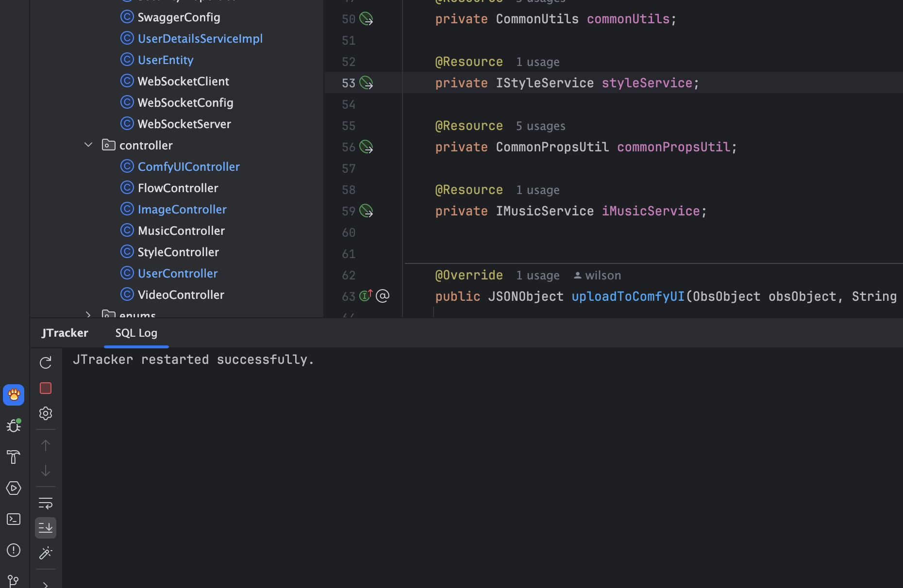The height and width of the screenshot is (588, 903).
Task: Open the Debug tool window
Action: click(x=14, y=425)
